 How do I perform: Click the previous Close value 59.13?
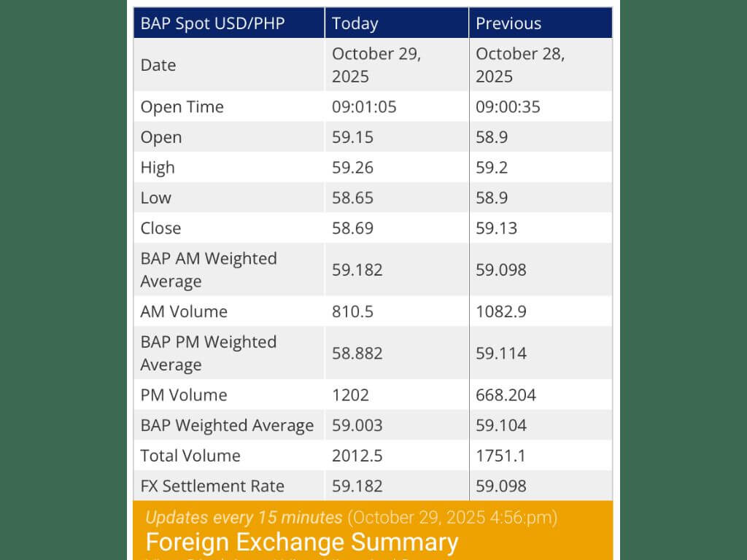coord(496,228)
